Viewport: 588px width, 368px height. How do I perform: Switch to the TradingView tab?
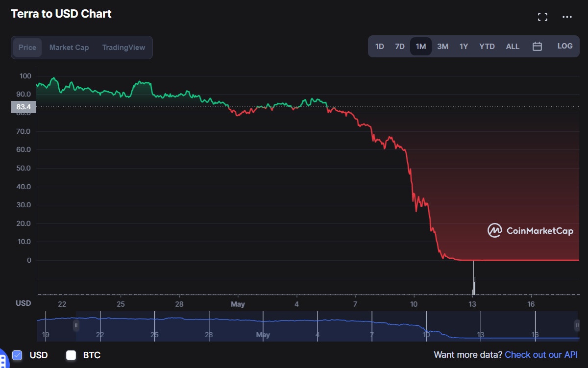click(x=123, y=48)
